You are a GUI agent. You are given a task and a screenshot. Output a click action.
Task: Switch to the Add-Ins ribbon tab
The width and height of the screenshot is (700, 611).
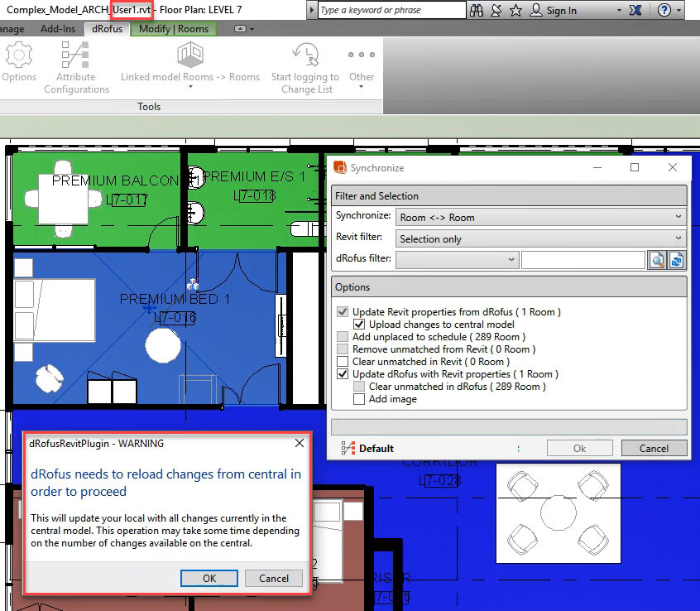pos(58,27)
